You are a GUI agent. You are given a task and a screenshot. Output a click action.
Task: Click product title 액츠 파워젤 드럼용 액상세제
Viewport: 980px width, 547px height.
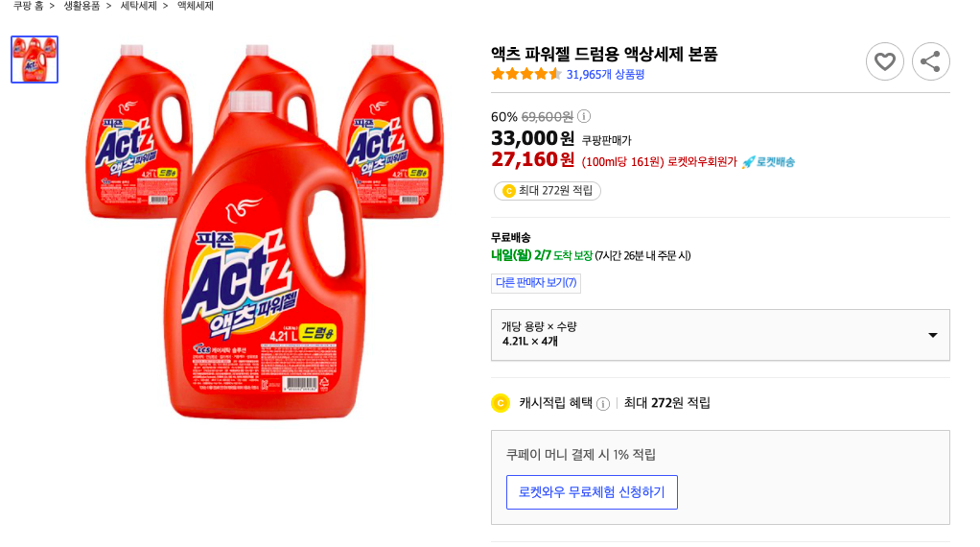[x=603, y=54]
